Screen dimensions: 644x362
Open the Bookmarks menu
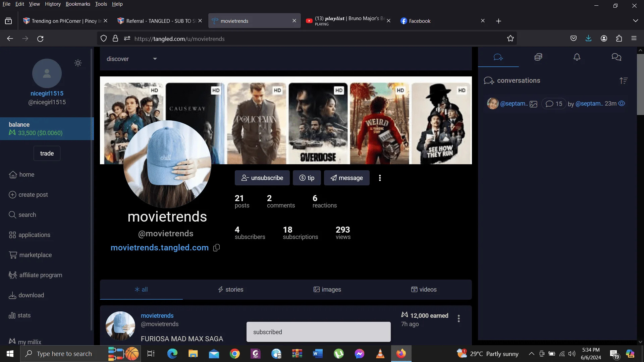78,4
